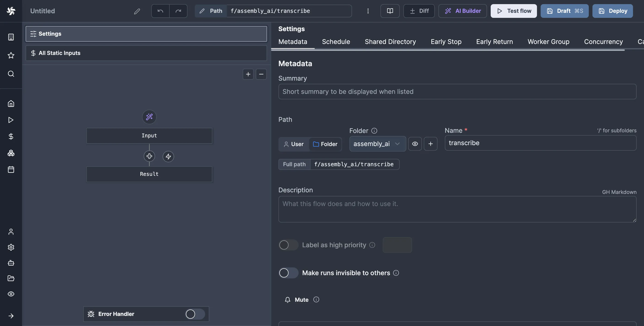Switch to the Schedule tab
The width and height of the screenshot is (644, 326).
pyautogui.click(x=336, y=42)
